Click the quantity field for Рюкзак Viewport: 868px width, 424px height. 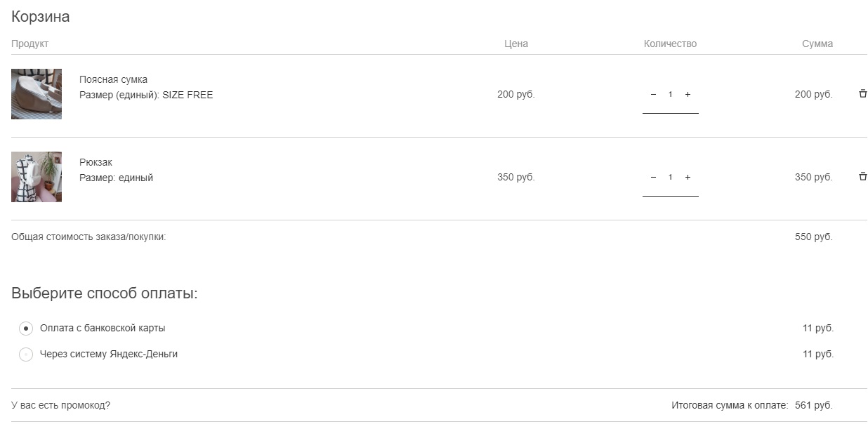coord(670,178)
